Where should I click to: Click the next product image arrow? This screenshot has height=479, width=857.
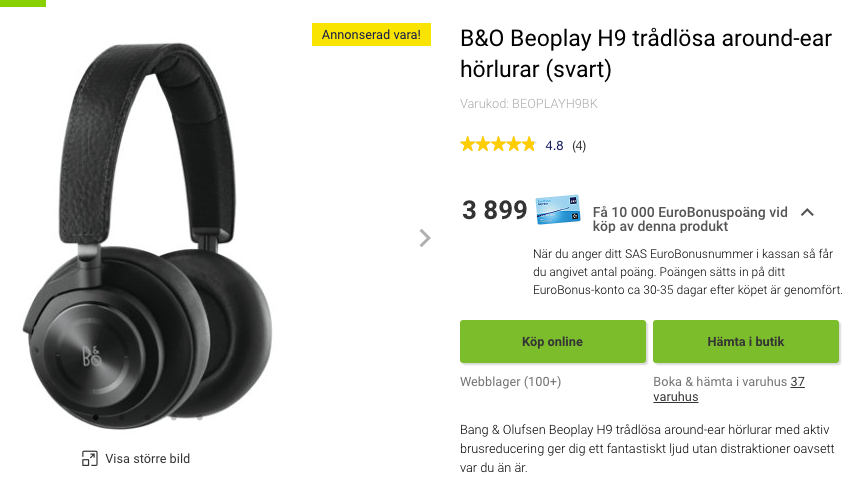[x=425, y=238]
